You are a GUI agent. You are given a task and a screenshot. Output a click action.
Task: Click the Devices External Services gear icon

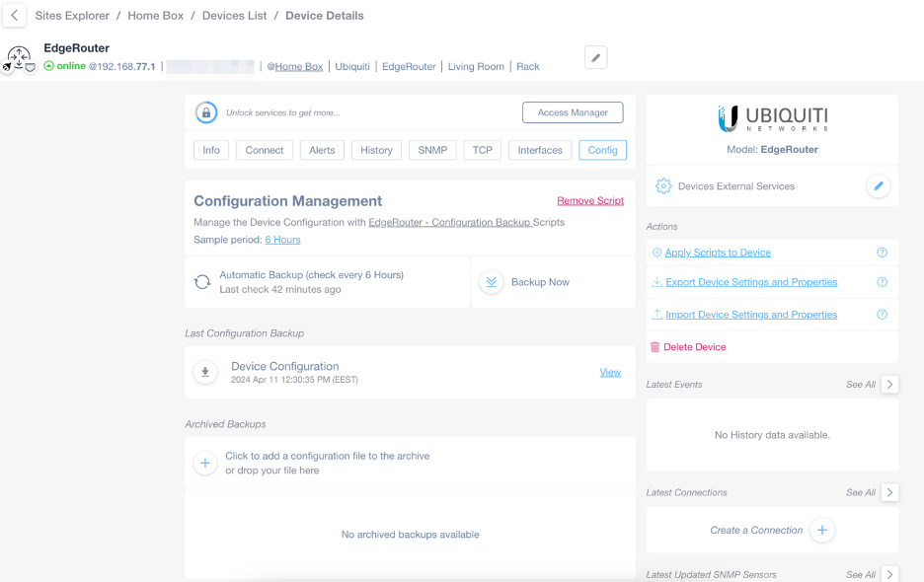pyautogui.click(x=663, y=186)
